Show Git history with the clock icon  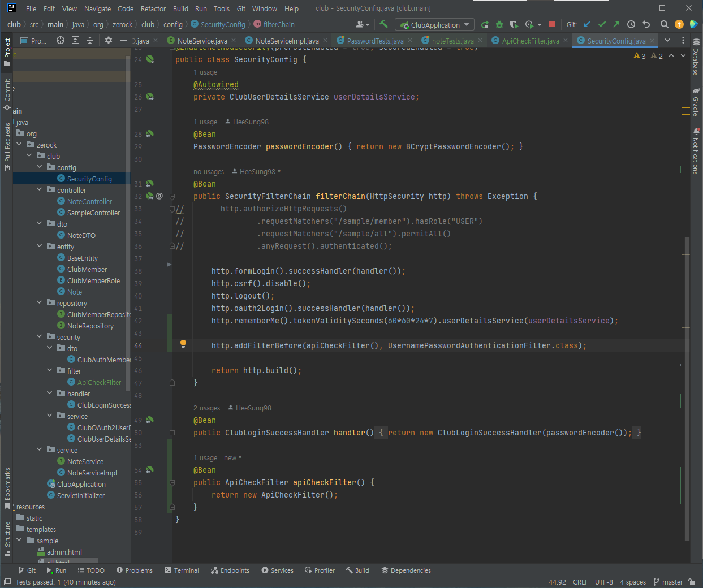pos(631,24)
